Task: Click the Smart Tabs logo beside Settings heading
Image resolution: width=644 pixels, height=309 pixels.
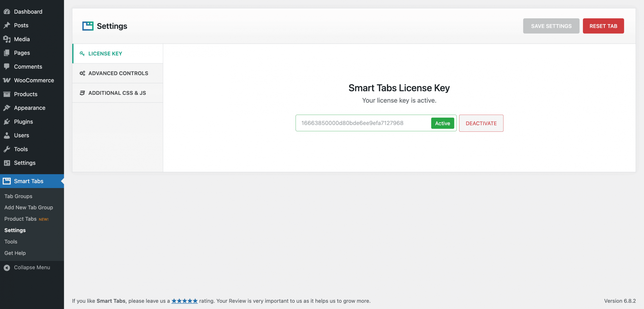Action: 88,26
